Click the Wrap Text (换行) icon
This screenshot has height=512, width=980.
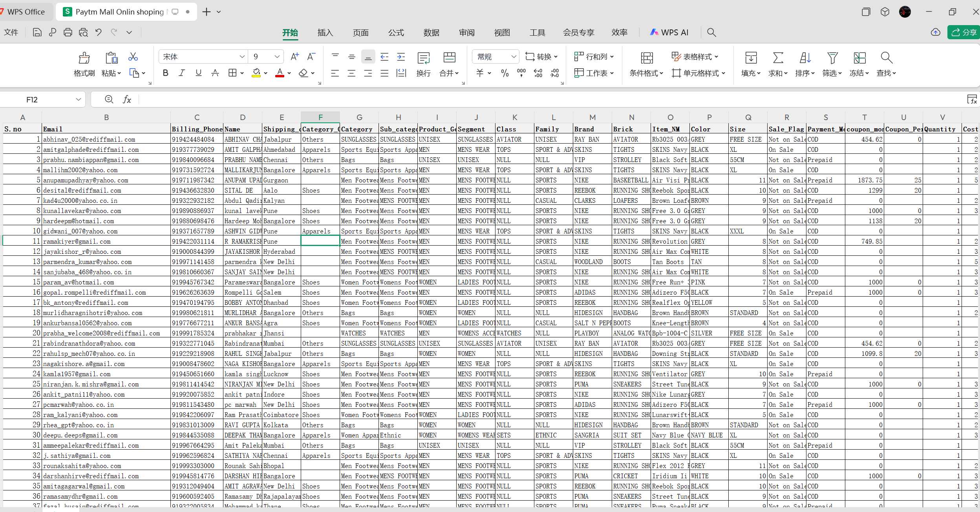click(x=424, y=58)
